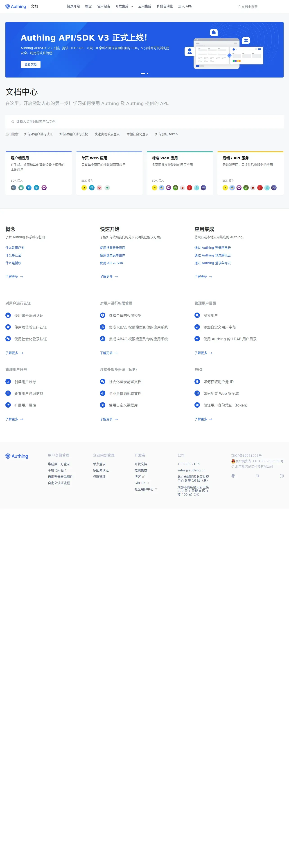
Task: Open the JS SDK icon in 单页 Web 应用 card
Action: coord(84,188)
